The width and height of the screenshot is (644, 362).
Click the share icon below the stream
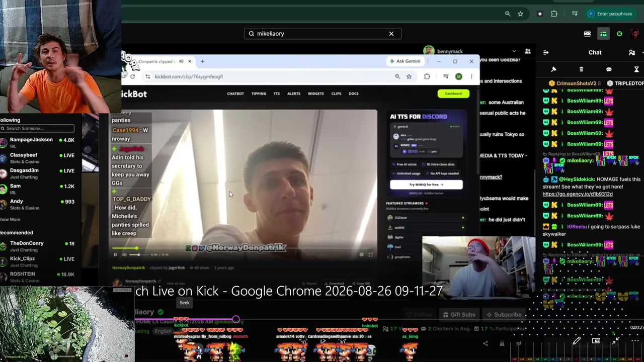tap(486, 343)
